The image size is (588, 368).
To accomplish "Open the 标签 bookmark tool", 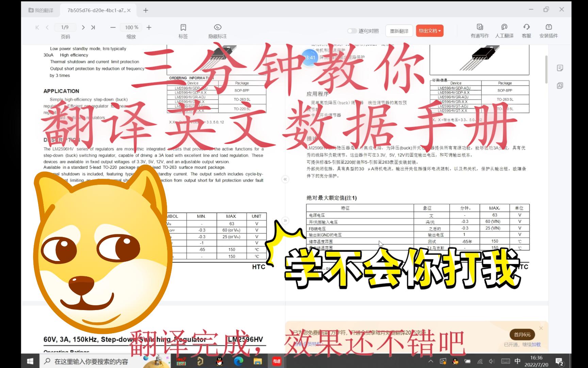I will 183,31.
